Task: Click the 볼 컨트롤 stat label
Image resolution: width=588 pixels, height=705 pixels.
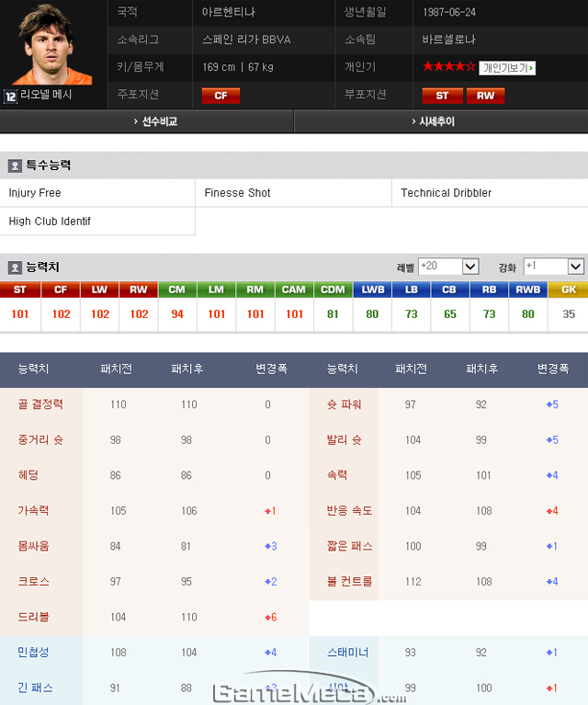Action: point(349,581)
